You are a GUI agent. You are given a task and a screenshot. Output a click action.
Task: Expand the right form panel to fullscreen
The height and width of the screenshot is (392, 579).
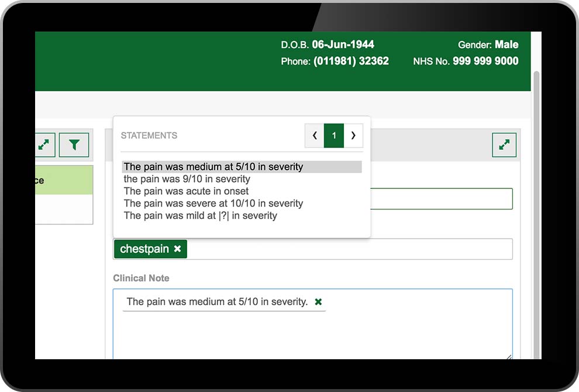coord(504,145)
